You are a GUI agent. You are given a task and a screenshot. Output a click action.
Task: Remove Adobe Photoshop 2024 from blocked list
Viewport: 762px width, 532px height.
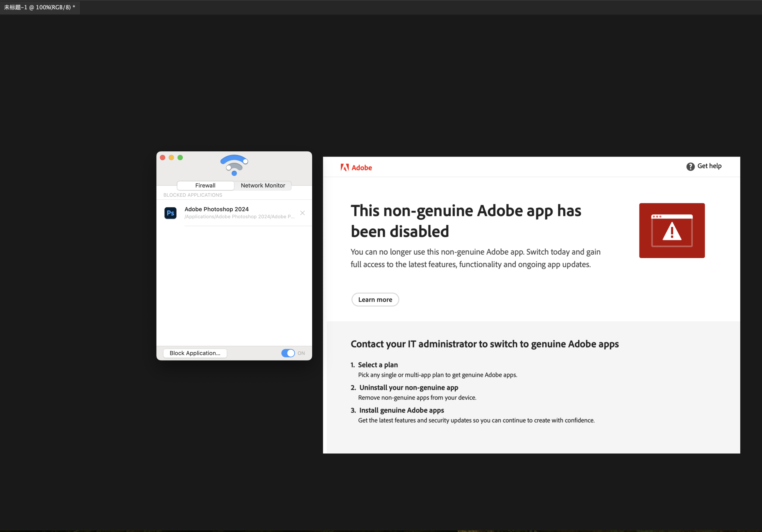pos(302,213)
